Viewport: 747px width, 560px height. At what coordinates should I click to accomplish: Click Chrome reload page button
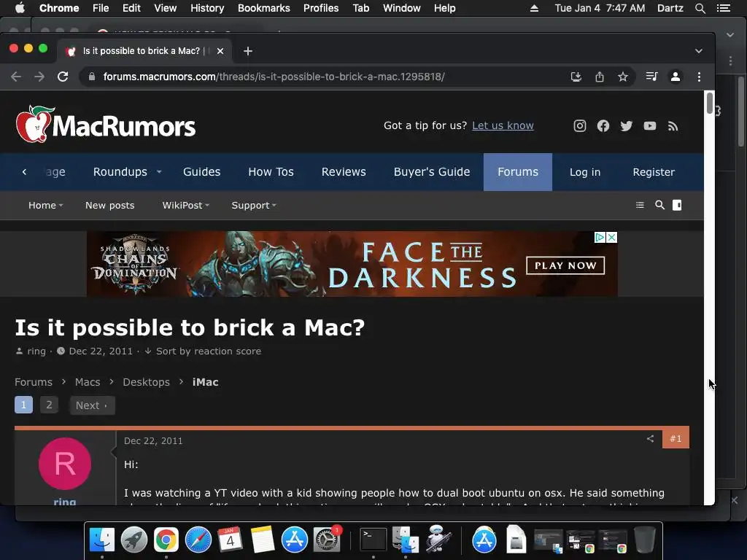(x=63, y=77)
